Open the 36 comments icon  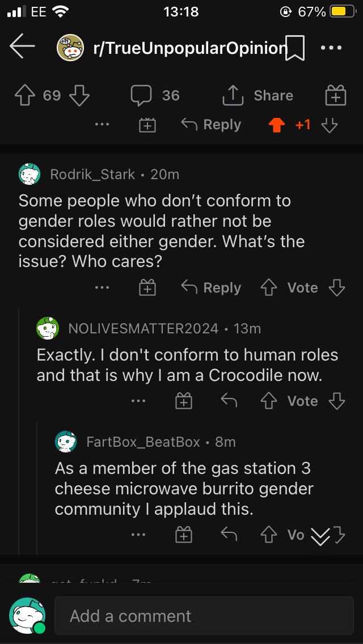[141, 95]
